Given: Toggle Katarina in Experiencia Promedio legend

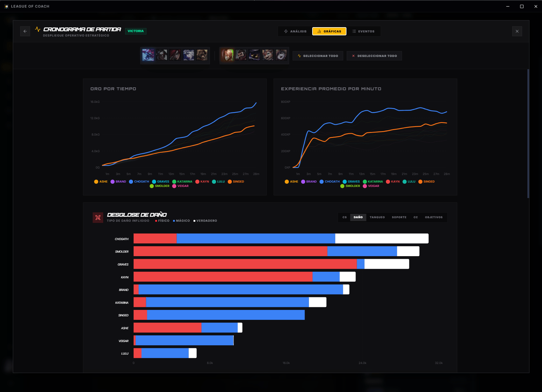Looking at the screenshot, I should pos(373,182).
